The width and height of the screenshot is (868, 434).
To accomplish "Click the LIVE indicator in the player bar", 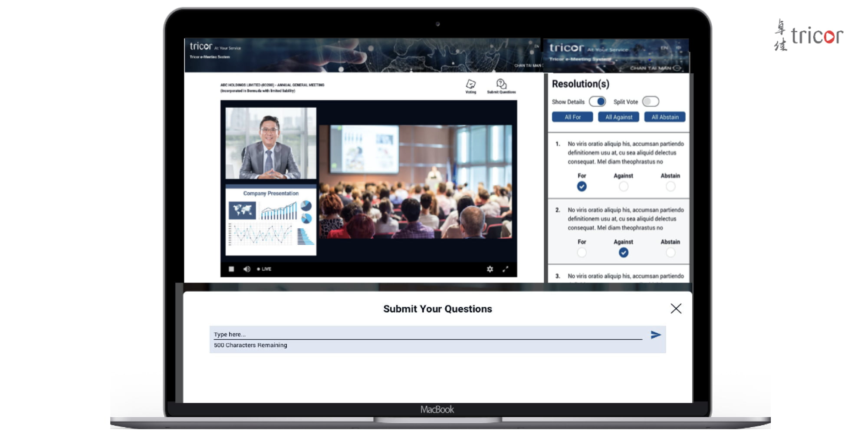I will [x=264, y=269].
